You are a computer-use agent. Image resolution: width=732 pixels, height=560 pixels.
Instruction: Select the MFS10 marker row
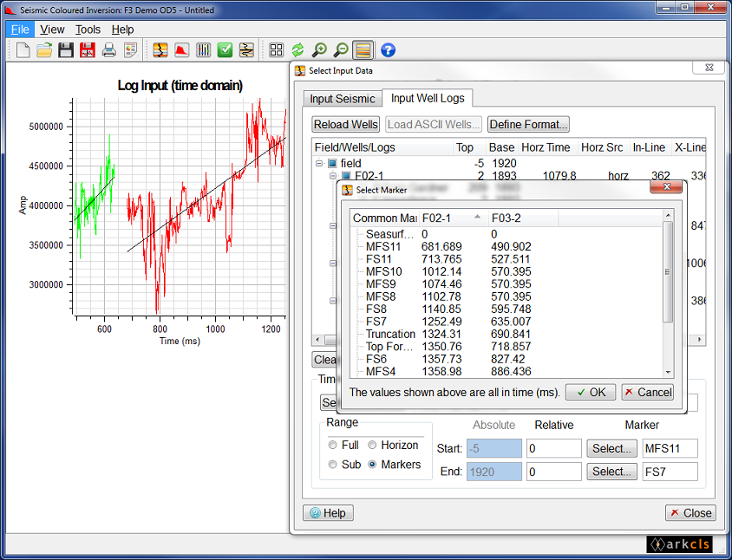[507, 271]
